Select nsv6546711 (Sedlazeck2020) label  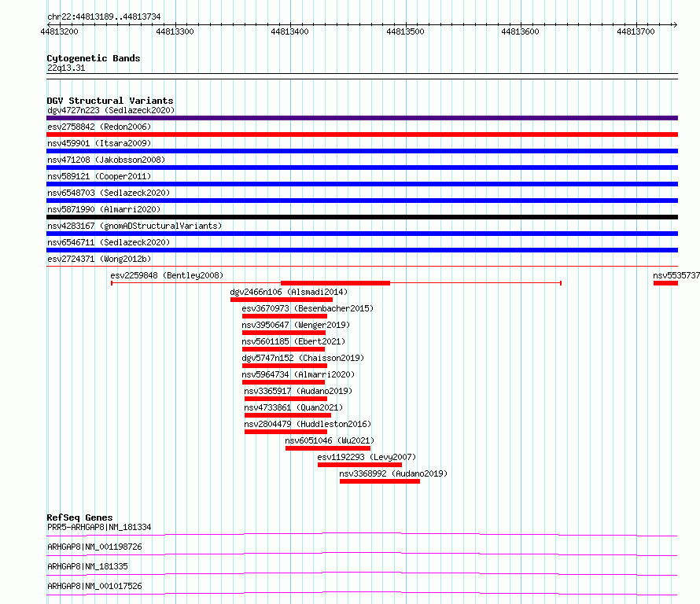coord(109,242)
